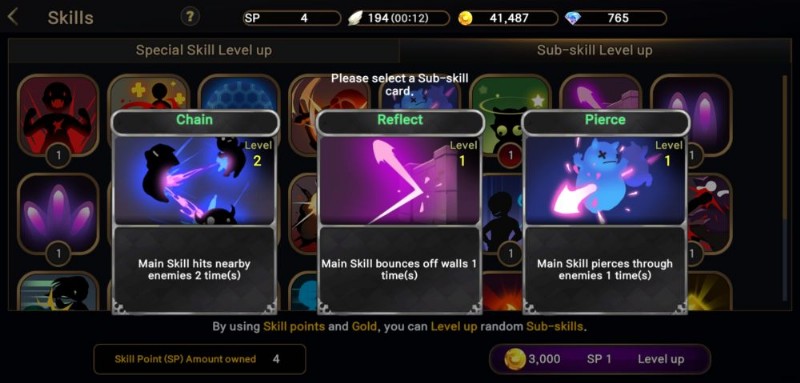
Task: Click the 3,000 gold Level up button
Action: (x=599, y=359)
